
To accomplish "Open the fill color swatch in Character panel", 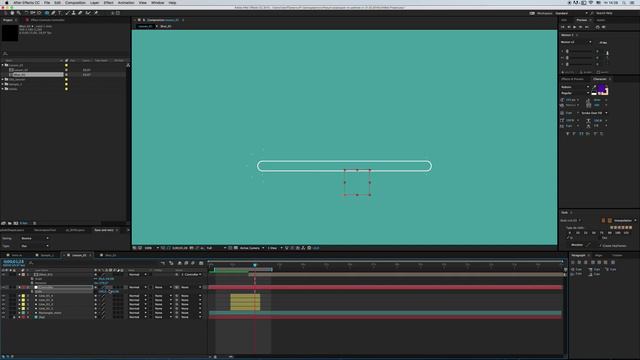I will 600,87.
